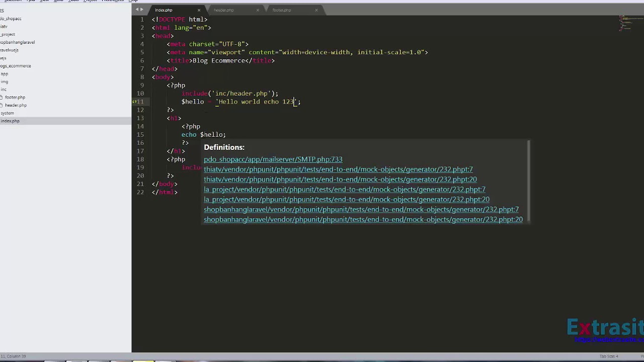Place cursor in 'Blog Ecommerce' title text

click(x=219, y=61)
